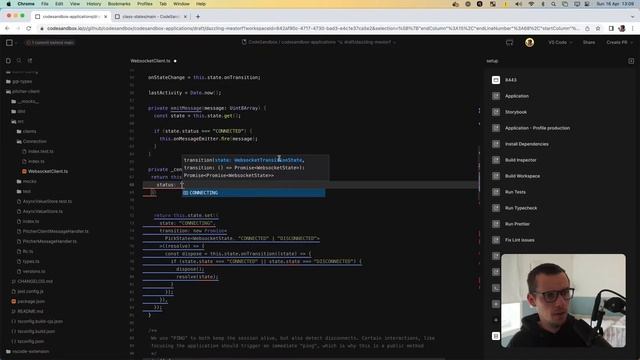The image size is (640, 360).
Task: Click the Fix Lint Issues task icon
Action: (496, 240)
